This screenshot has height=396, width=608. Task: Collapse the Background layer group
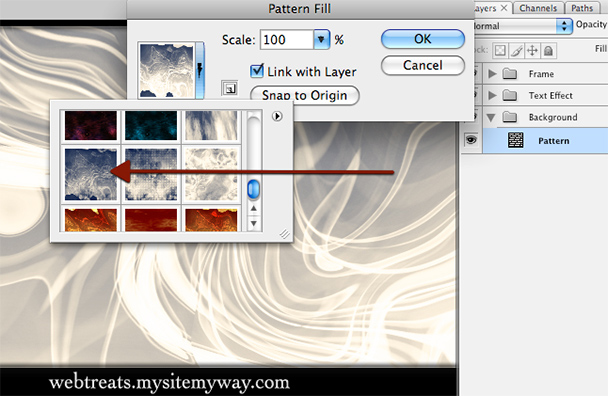pyautogui.click(x=491, y=117)
